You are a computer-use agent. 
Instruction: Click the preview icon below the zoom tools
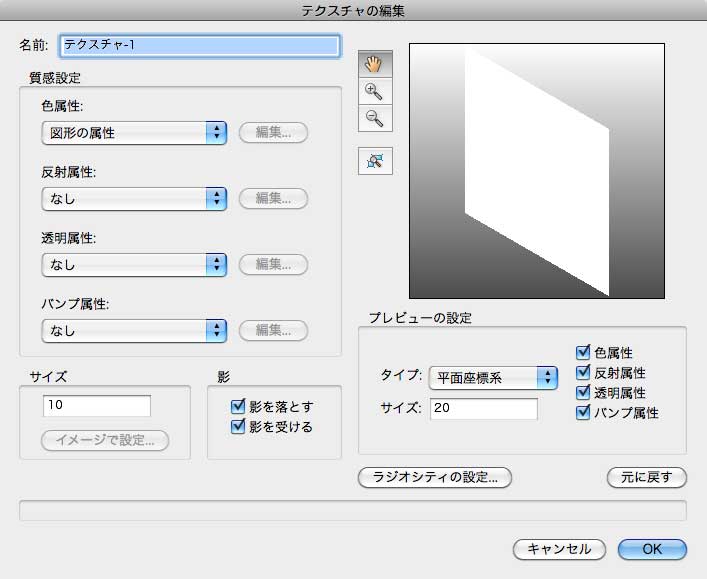coord(375,160)
